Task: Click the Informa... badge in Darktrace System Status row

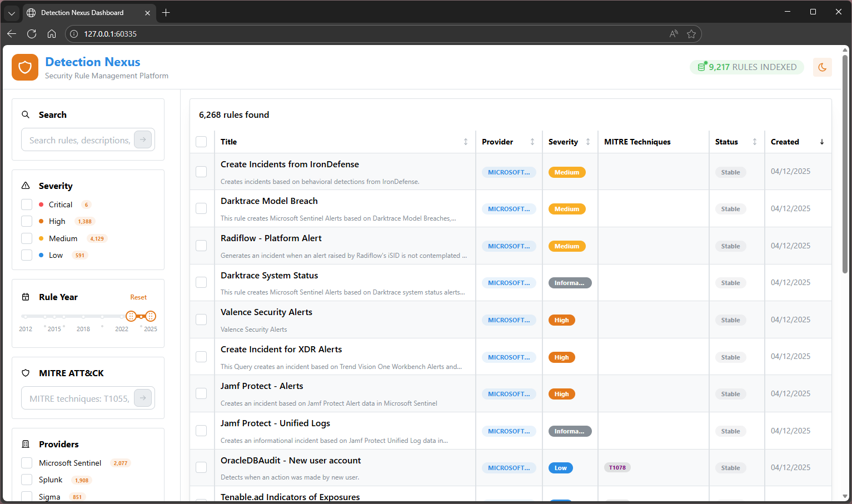Action: point(570,283)
